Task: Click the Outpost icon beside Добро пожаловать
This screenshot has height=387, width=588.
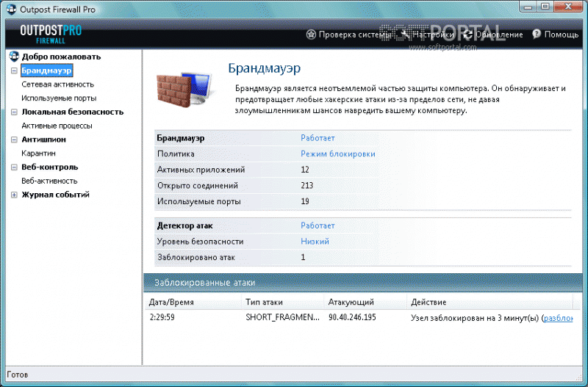Action: 14,57
